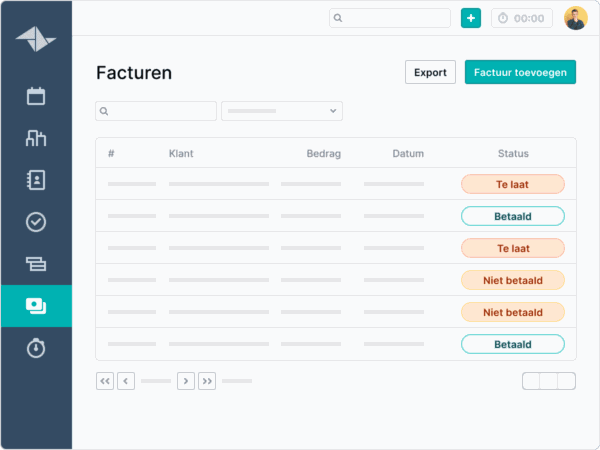Open the time tracking stopwatch icon
The height and width of the screenshot is (450, 600).
click(36, 347)
